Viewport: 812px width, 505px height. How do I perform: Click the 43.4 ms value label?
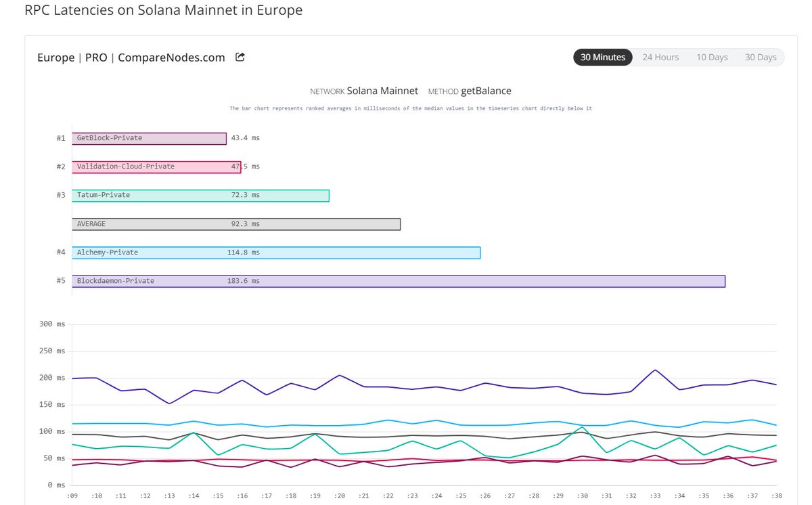tap(246, 138)
